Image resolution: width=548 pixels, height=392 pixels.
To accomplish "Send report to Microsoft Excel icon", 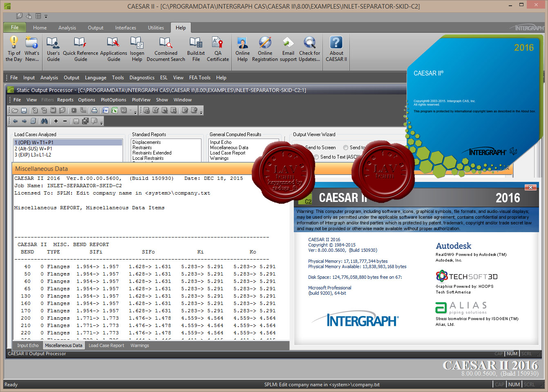I will click(x=114, y=110).
